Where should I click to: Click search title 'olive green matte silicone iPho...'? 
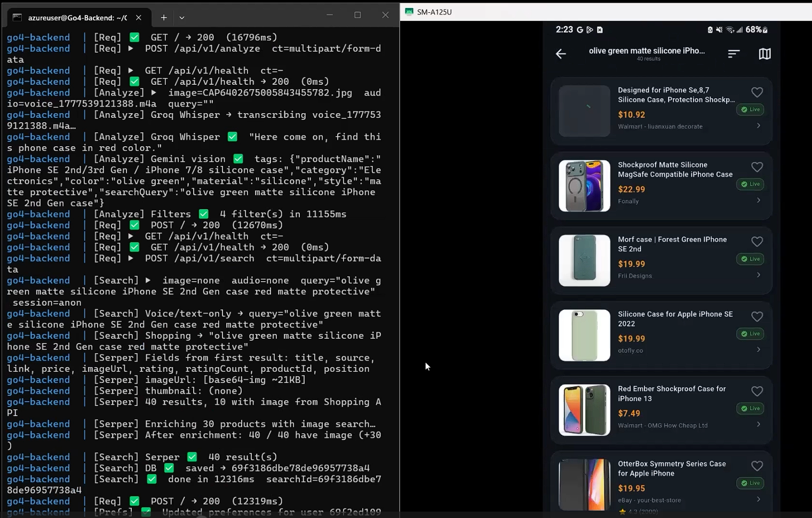[647, 51]
